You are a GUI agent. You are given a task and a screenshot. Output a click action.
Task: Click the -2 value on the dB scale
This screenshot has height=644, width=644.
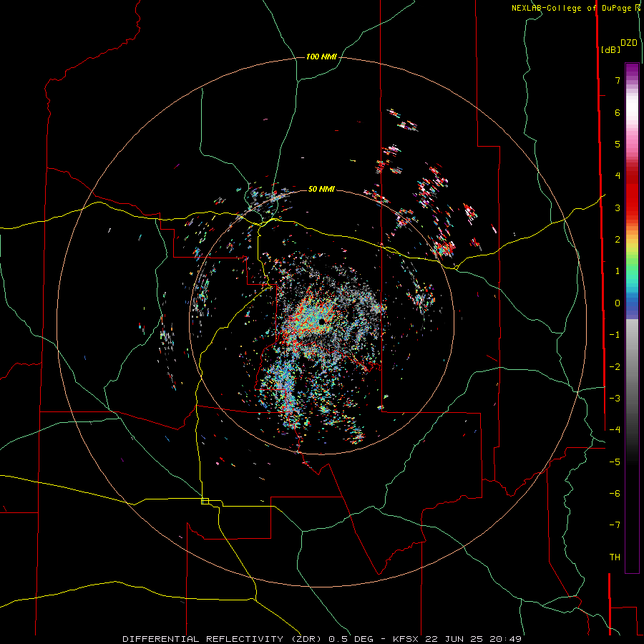[x=615, y=367]
